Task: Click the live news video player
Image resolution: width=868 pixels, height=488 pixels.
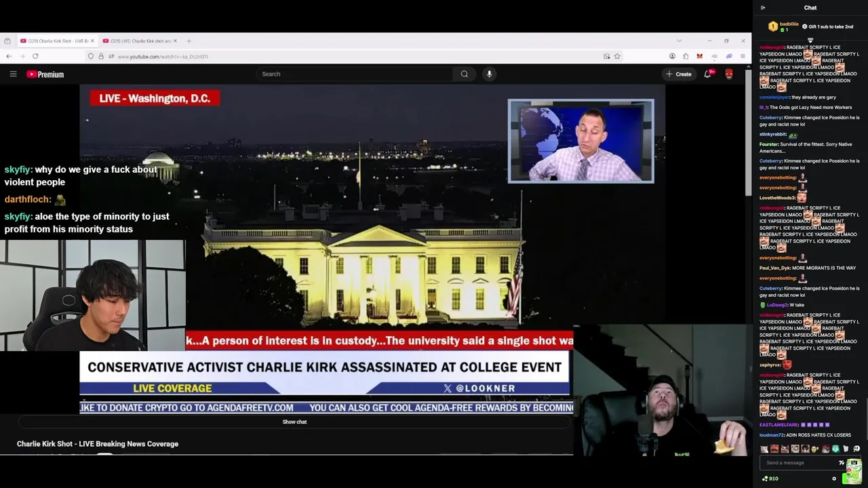Action: point(372,249)
